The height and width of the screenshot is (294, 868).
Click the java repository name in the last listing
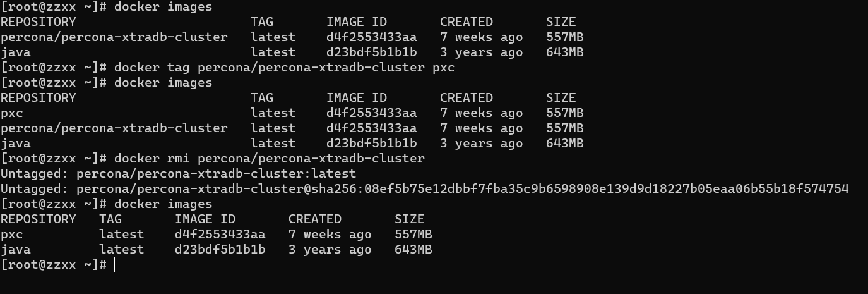16,250
